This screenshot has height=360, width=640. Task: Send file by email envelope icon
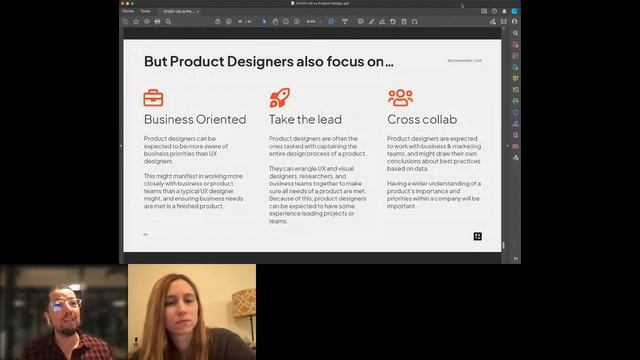coord(504,21)
